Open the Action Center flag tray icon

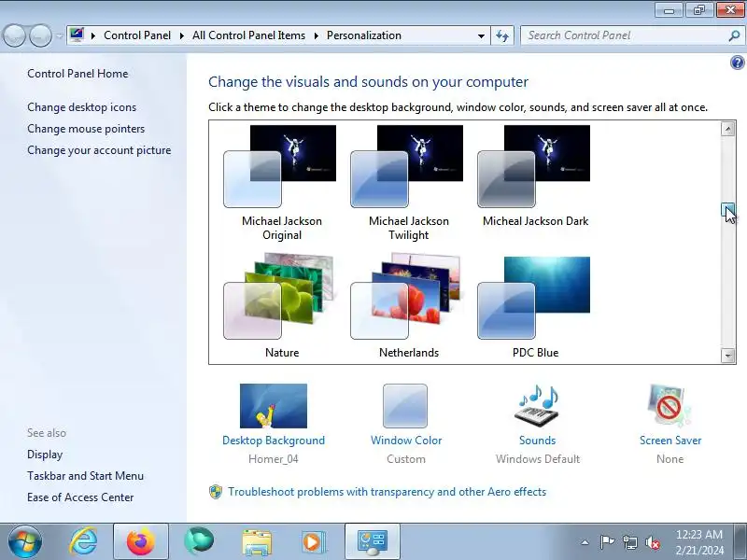point(606,542)
